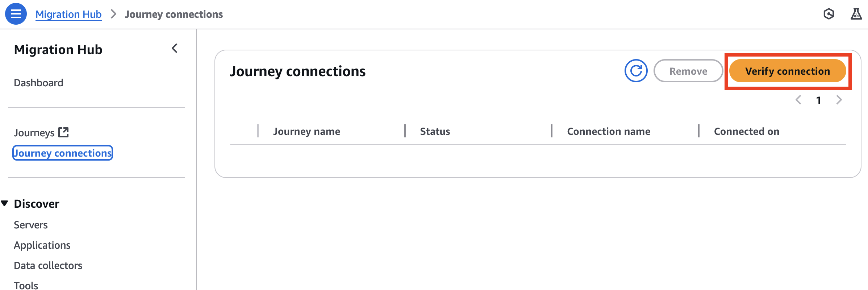Select Tools at the sidebar bottom
Image resolution: width=868 pixels, height=290 pixels.
(26, 285)
